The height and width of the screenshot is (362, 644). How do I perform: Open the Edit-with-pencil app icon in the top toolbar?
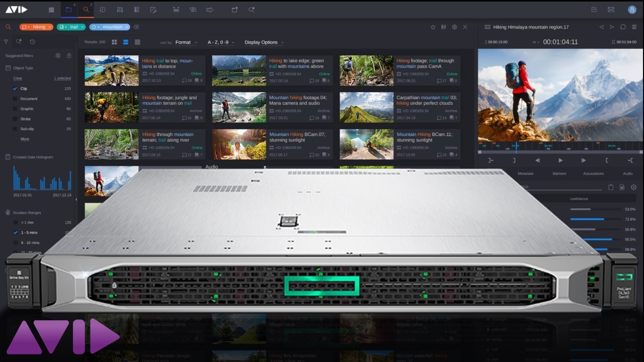(x=153, y=10)
